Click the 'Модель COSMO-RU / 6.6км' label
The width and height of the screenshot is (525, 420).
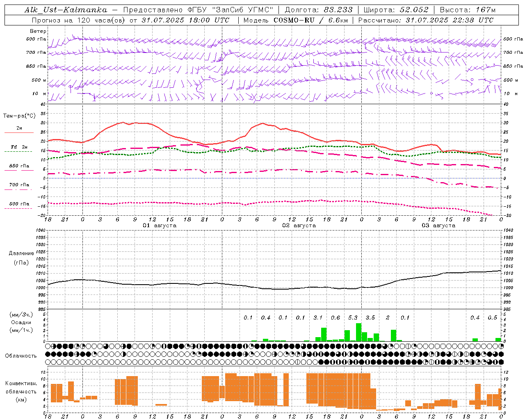pyautogui.click(x=296, y=20)
